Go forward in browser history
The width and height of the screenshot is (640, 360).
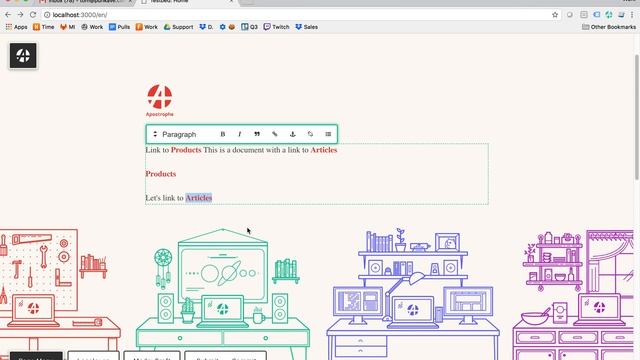pos(20,15)
